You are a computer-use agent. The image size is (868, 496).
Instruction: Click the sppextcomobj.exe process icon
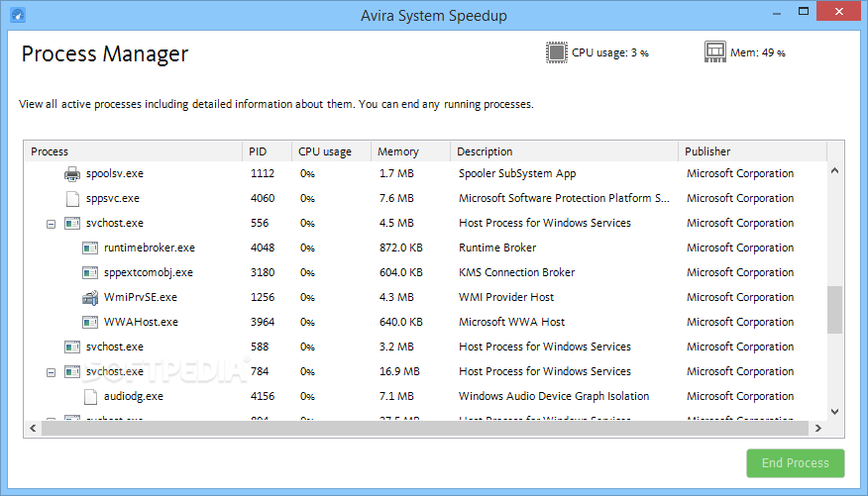tap(90, 272)
